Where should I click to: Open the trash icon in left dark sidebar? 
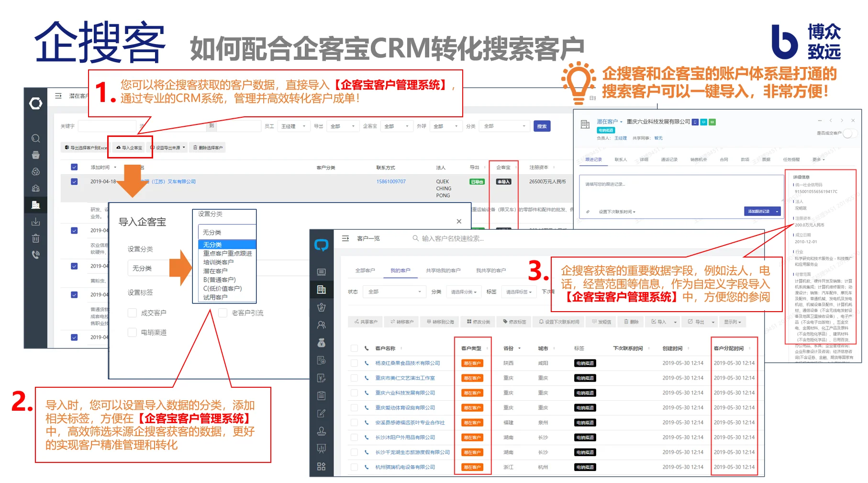tap(35, 238)
